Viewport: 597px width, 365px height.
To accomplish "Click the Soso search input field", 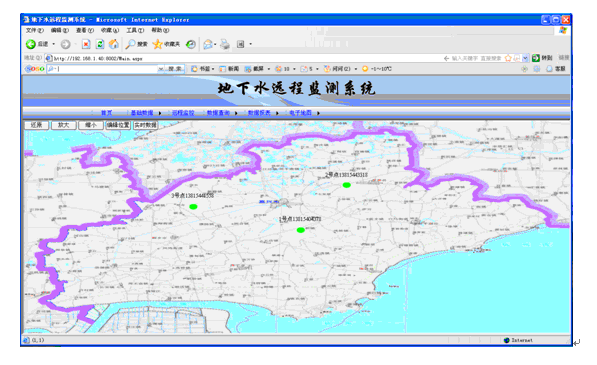I will click(102, 69).
